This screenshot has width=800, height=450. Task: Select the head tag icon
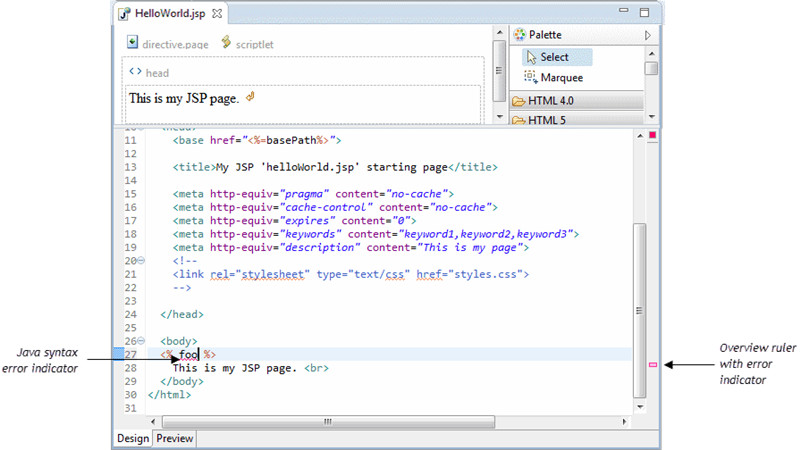135,72
